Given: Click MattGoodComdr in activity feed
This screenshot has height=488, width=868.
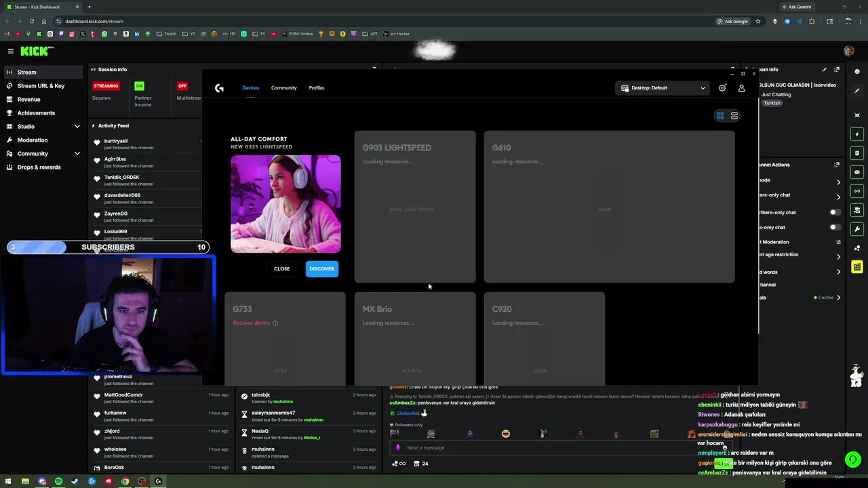Looking at the screenshot, I should point(123,395).
